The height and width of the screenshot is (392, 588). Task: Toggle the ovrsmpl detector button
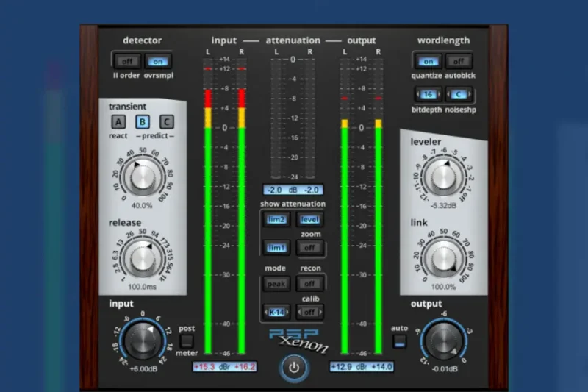click(158, 62)
